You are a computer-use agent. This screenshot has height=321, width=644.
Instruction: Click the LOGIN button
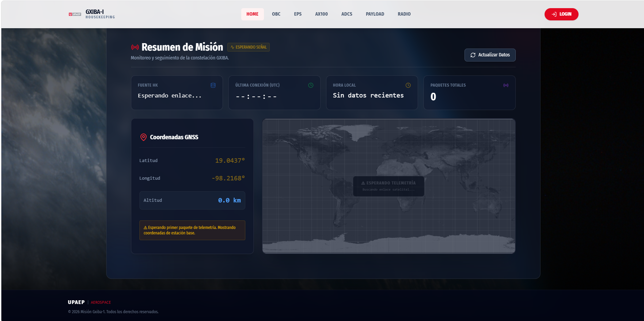pyautogui.click(x=562, y=14)
